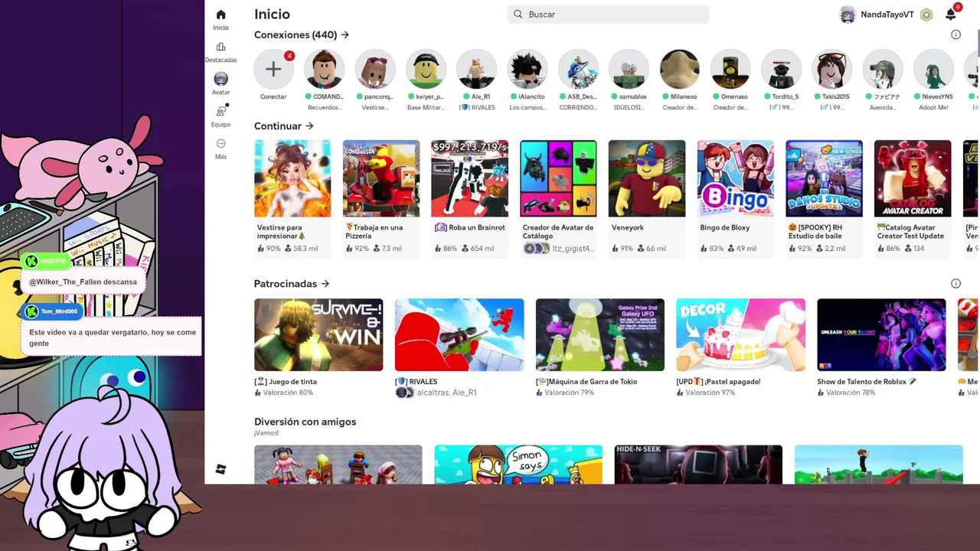Open Takis2015 friend avatar
This screenshot has height=551, width=980.
831,70
